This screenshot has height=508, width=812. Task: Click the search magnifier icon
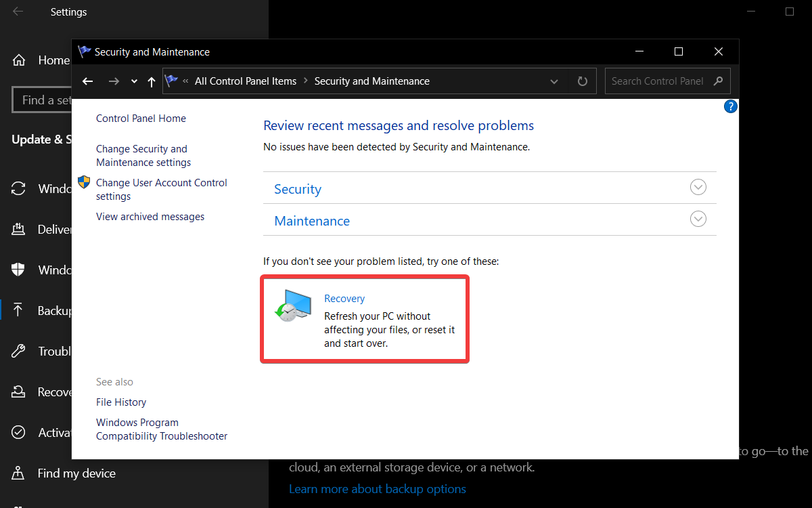pos(719,81)
